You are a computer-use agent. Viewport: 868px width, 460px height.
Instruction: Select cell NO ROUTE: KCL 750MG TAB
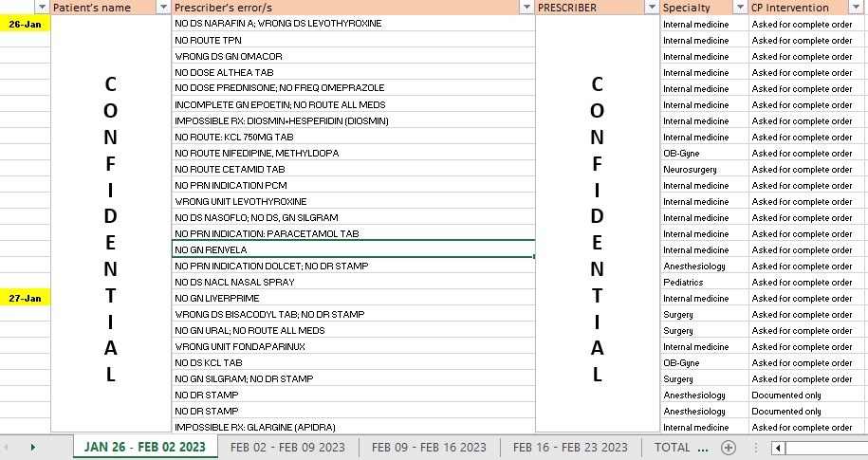353,137
